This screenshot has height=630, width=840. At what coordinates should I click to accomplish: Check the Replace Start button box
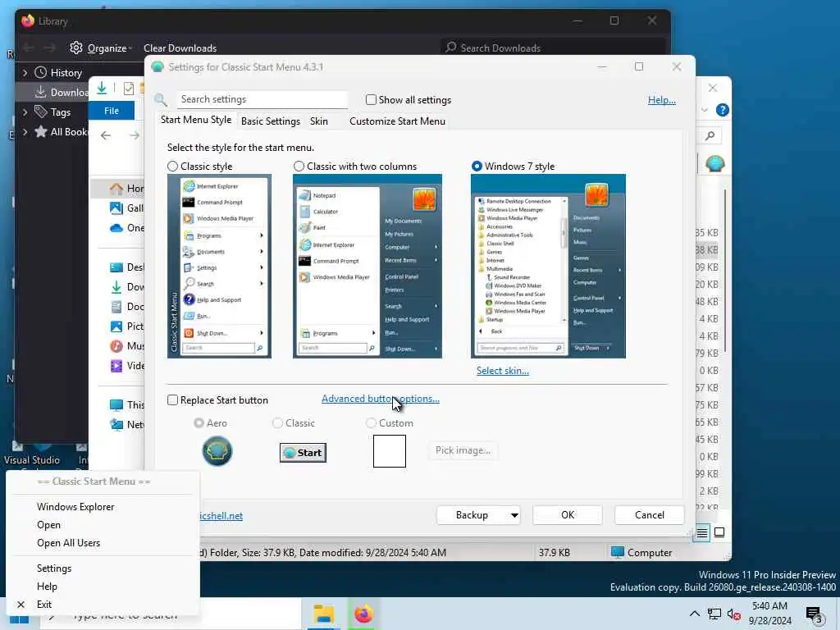(x=172, y=400)
